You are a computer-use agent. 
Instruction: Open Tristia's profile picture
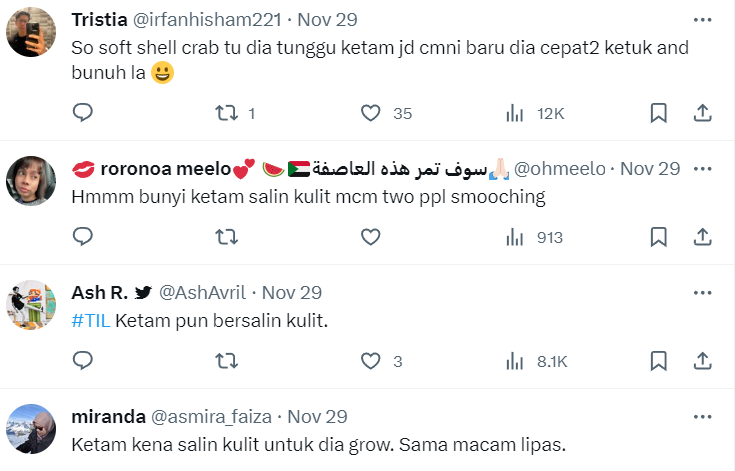point(31,32)
